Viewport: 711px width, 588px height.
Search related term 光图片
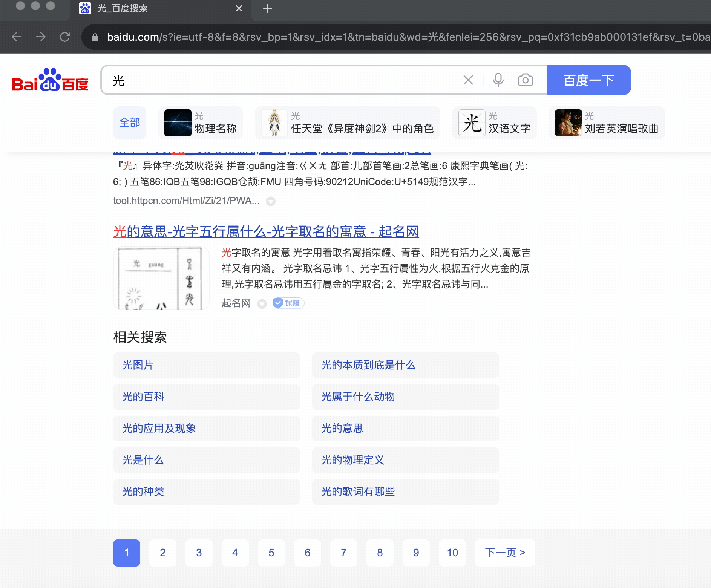pyautogui.click(x=207, y=365)
